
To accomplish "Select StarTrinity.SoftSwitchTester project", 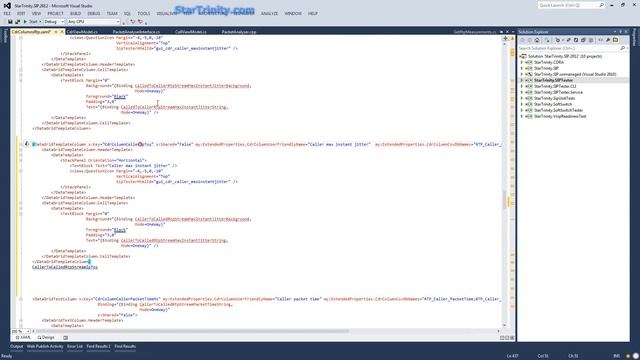I will (558, 110).
